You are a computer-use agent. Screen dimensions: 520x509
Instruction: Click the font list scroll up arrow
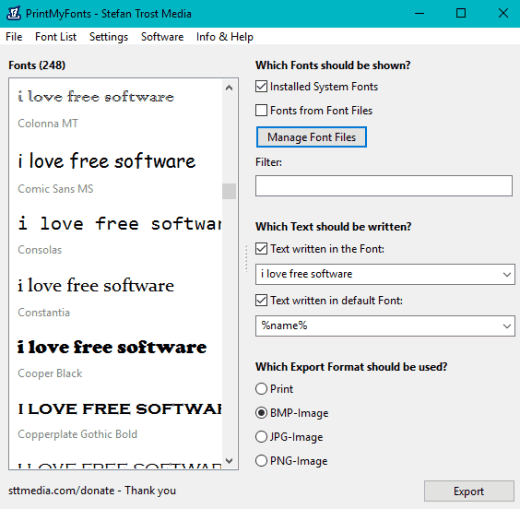pos(229,88)
